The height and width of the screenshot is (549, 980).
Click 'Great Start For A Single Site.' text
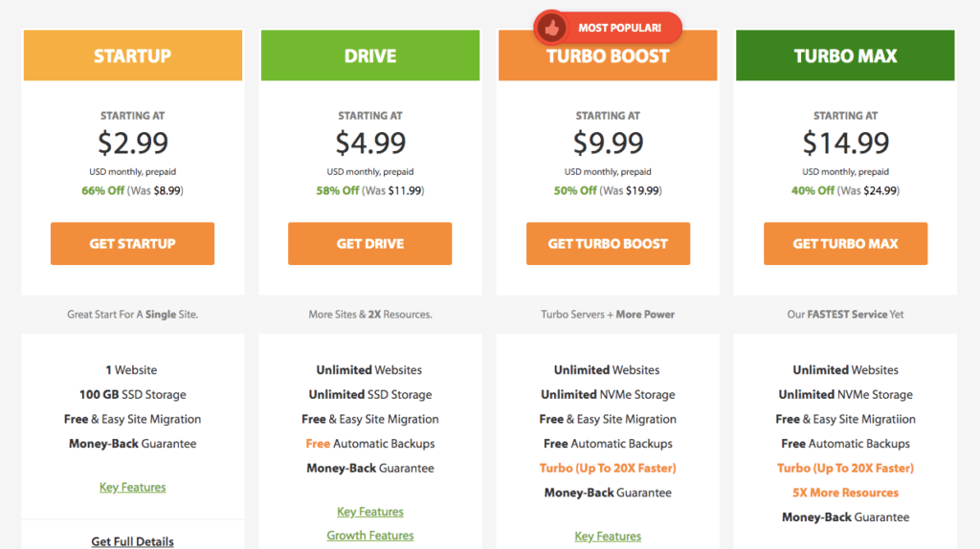[132, 314]
